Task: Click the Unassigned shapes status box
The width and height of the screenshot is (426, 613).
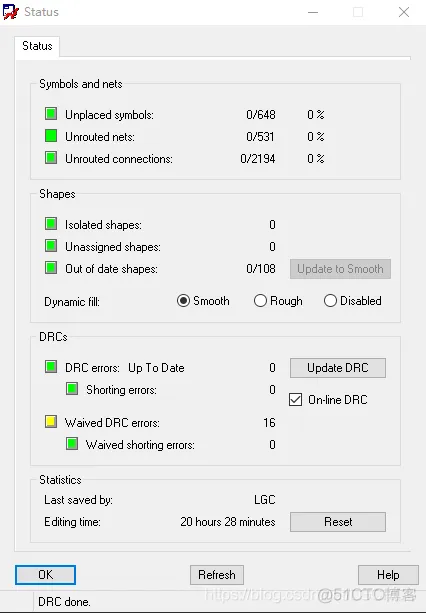Action: [x=51, y=246]
